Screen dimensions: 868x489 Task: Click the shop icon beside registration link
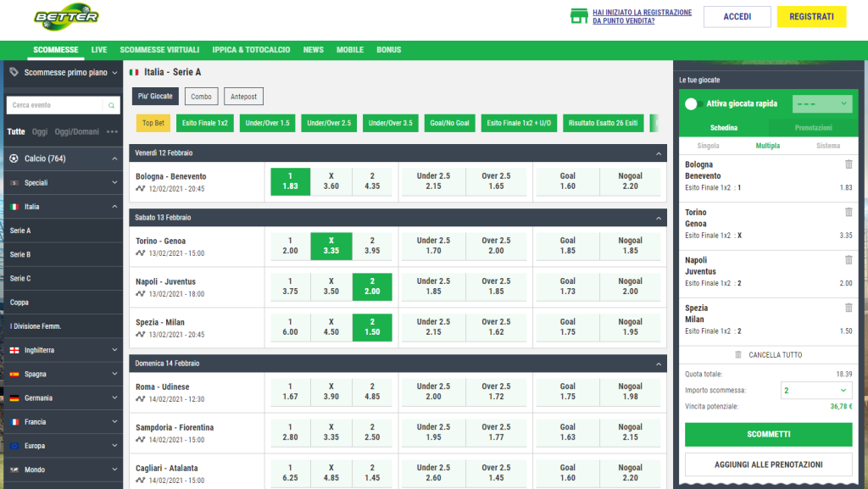pyautogui.click(x=578, y=16)
